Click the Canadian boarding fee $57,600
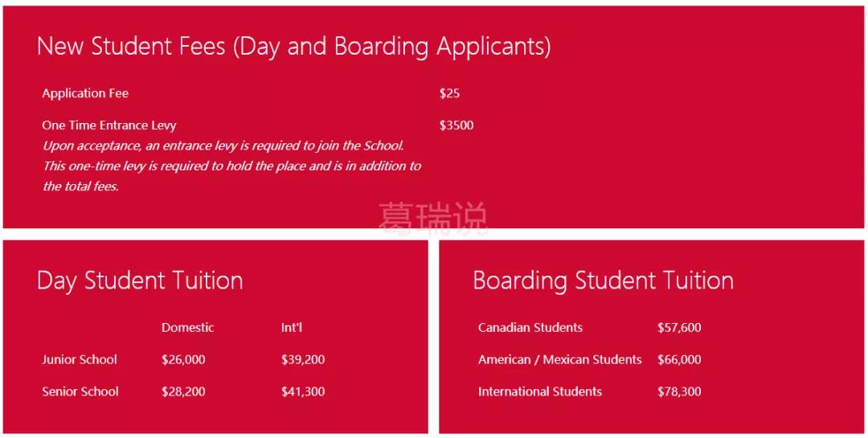This screenshot has height=438, width=868. [679, 328]
